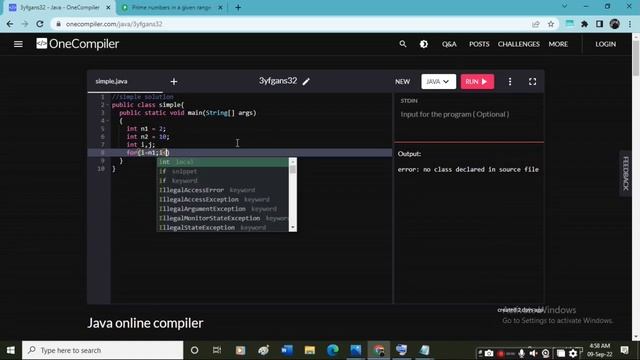Image resolution: width=640 pixels, height=360 pixels.
Task: Open Microsoft Edge from taskbar
Action: (333, 350)
